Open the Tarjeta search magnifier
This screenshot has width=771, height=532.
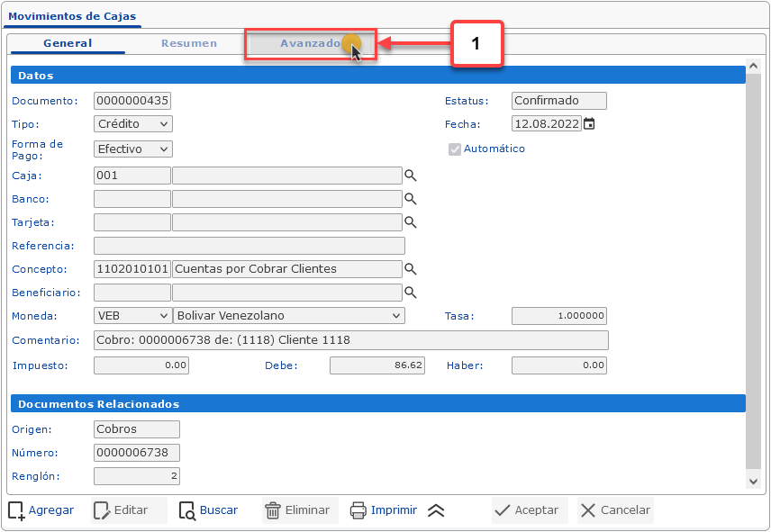(x=410, y=221)
